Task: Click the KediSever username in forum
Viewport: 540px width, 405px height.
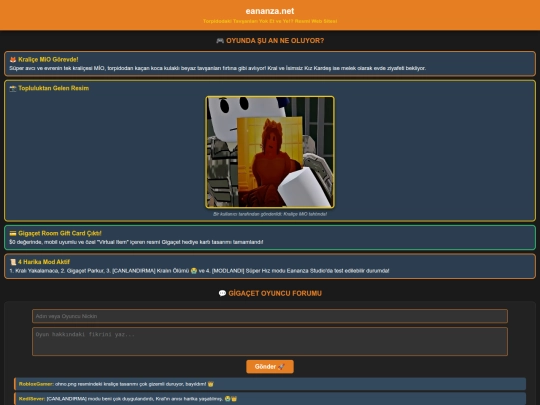Action: 32,399
